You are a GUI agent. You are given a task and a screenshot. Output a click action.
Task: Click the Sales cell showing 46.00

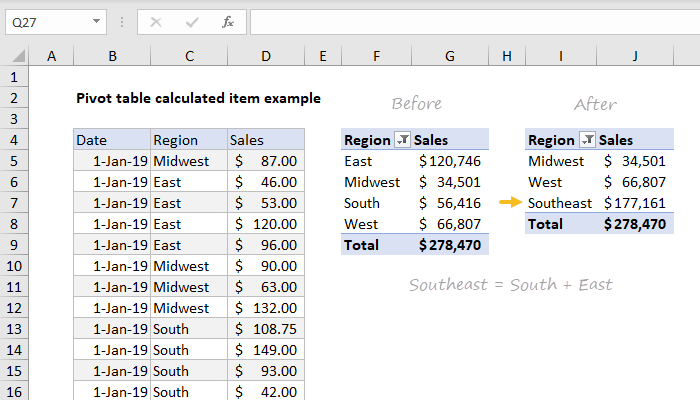pyautogui.click(x=266, y=182)
